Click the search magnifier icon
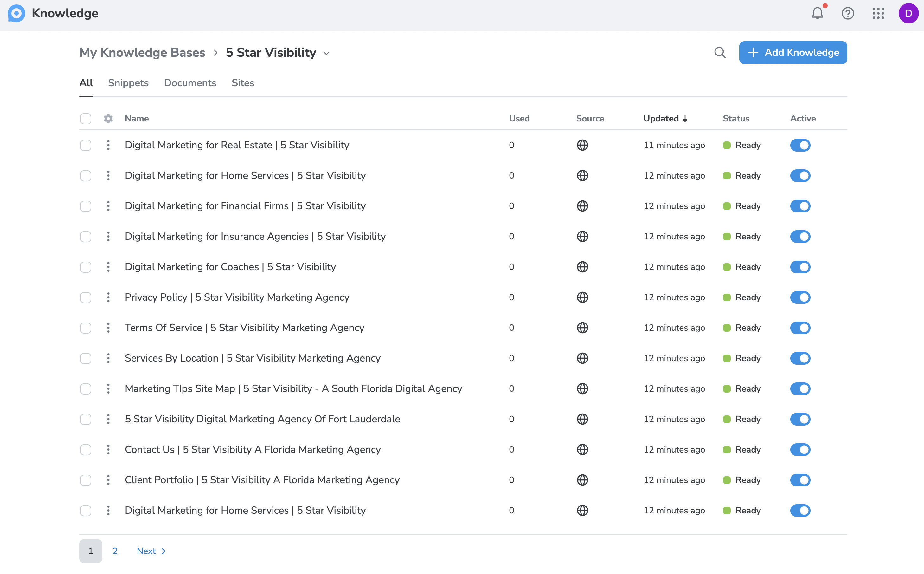 (x=720, y=52)
